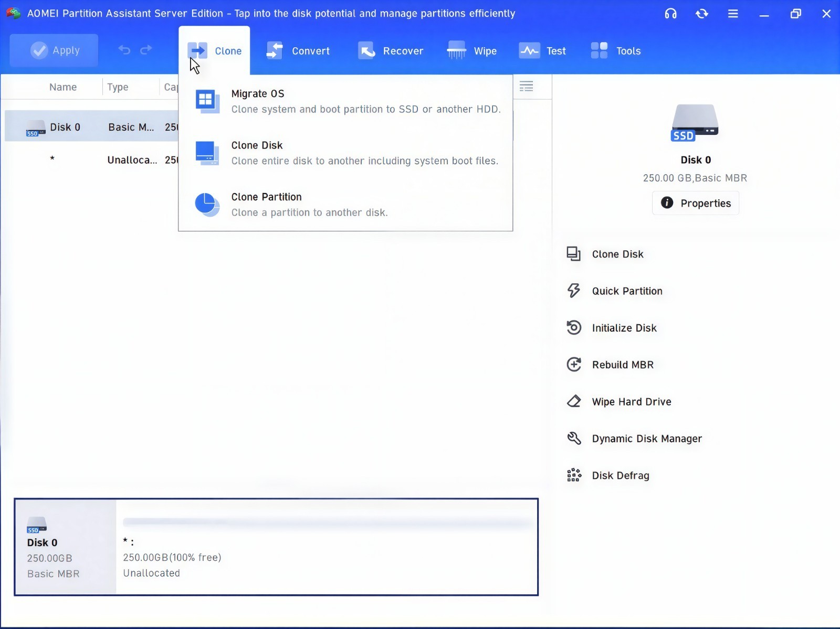Select the Unallocated partition row

92,159
